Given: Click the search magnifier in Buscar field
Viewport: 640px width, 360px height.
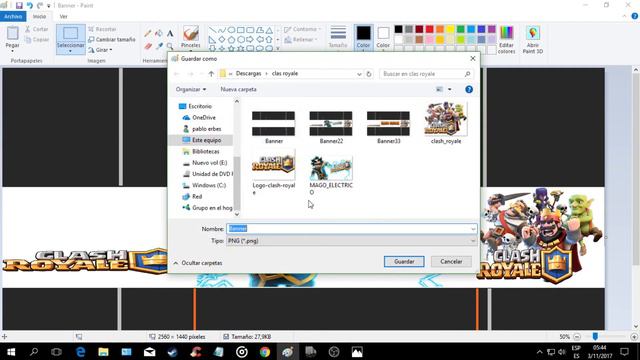Looking at the screenshot, I should (467, 74).
